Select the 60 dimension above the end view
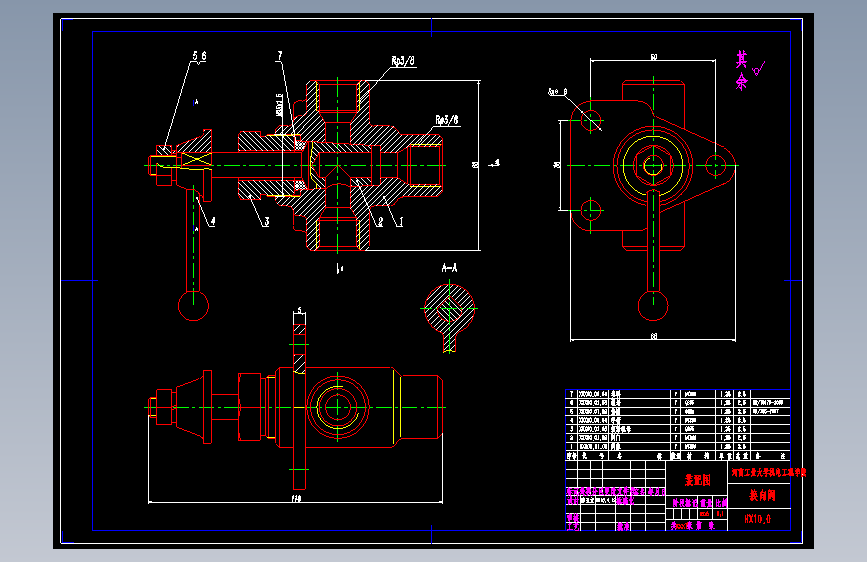 (654, 57)
